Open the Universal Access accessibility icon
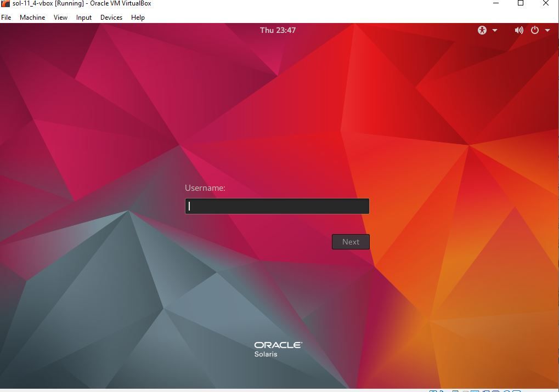The image size is (559, 392). [x=482, y=30]
